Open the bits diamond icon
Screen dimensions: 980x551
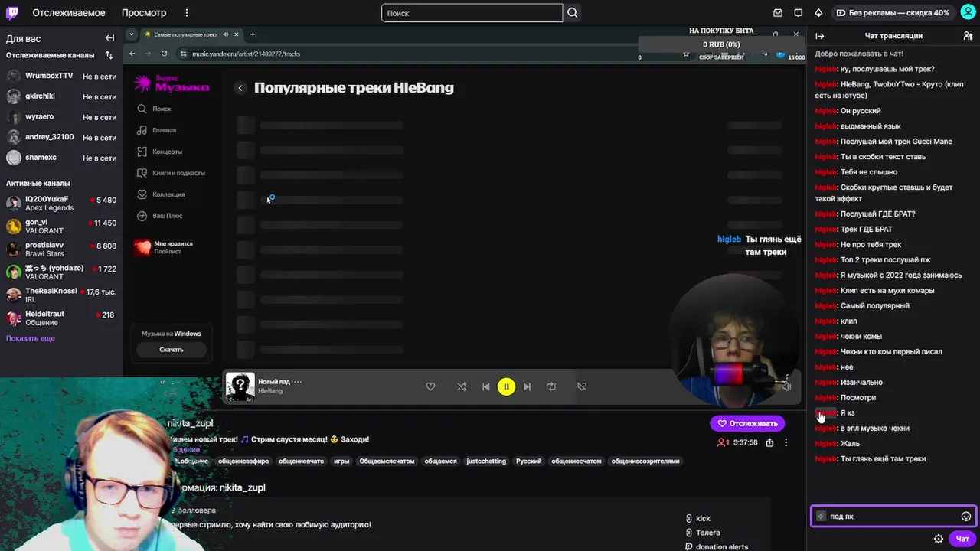click(818, 13)
